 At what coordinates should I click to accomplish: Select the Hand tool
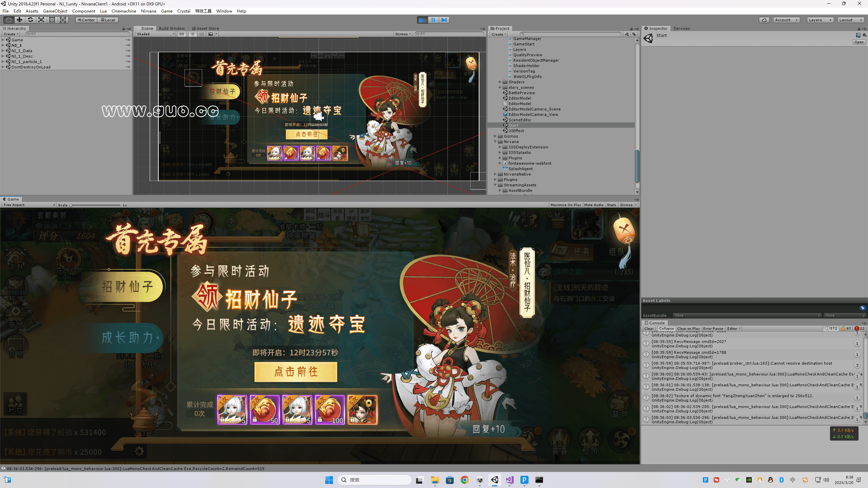(8, 20)
